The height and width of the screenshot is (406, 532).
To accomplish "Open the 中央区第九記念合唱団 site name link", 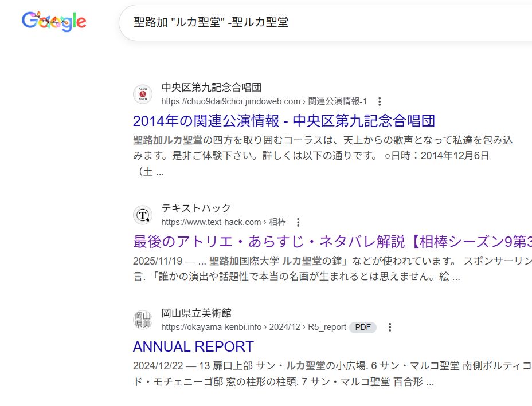I will [x=211, y=88].
